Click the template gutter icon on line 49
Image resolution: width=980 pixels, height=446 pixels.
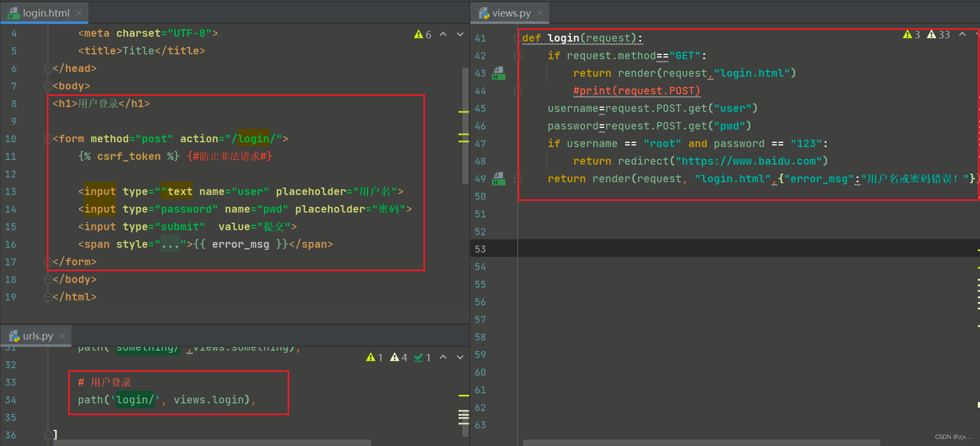499,179
